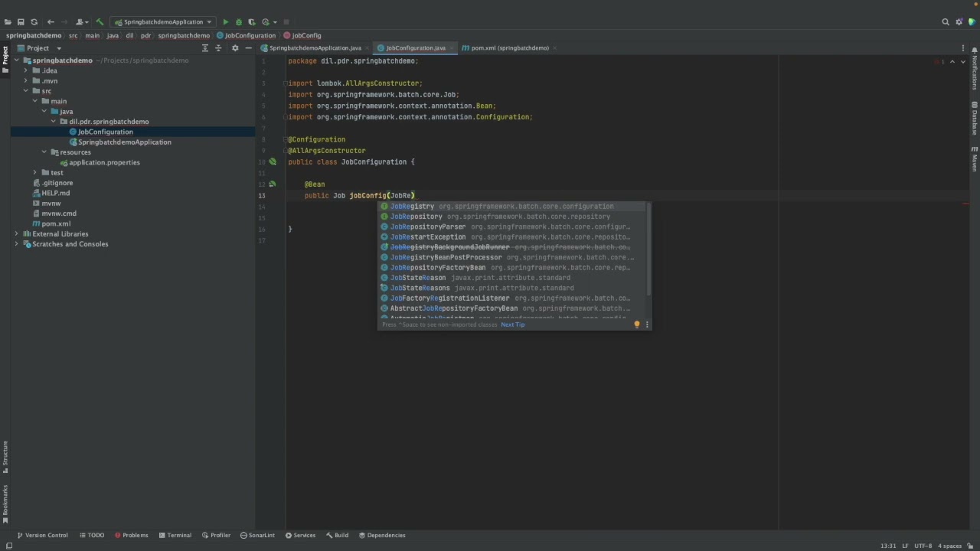Click the Open folder toolbar icon
This screenshot has width=980, height=551.
8,21
